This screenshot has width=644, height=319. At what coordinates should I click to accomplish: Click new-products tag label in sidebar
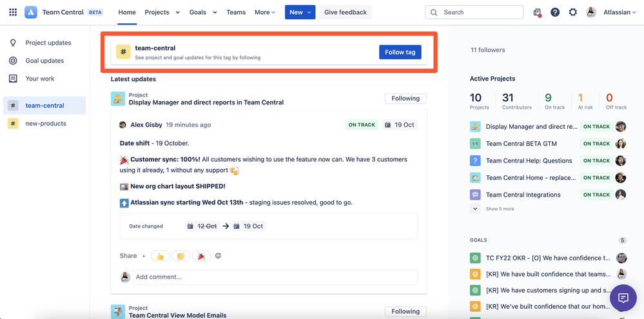pyautogui.click(x=46, y=123)
